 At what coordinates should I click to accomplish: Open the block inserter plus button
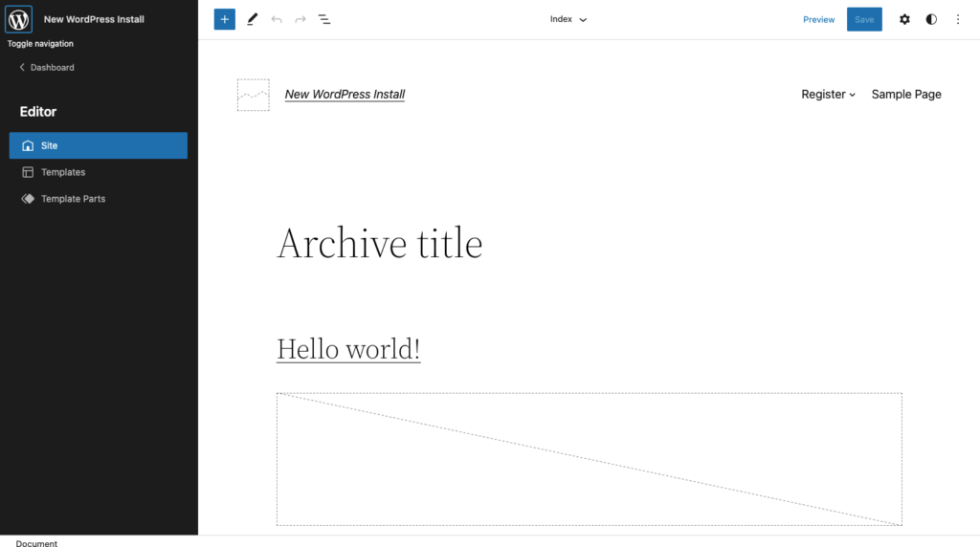[224, 19]
